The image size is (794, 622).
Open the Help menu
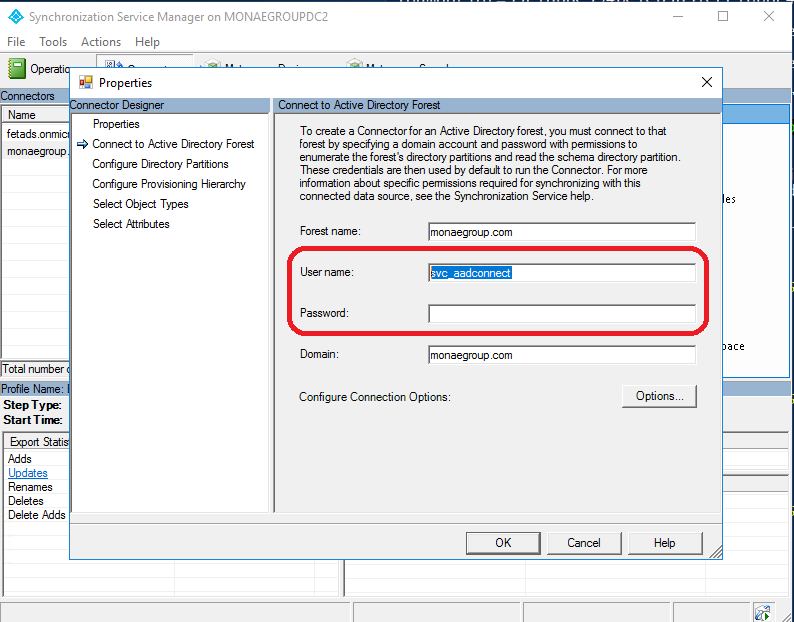click(147, 42)
